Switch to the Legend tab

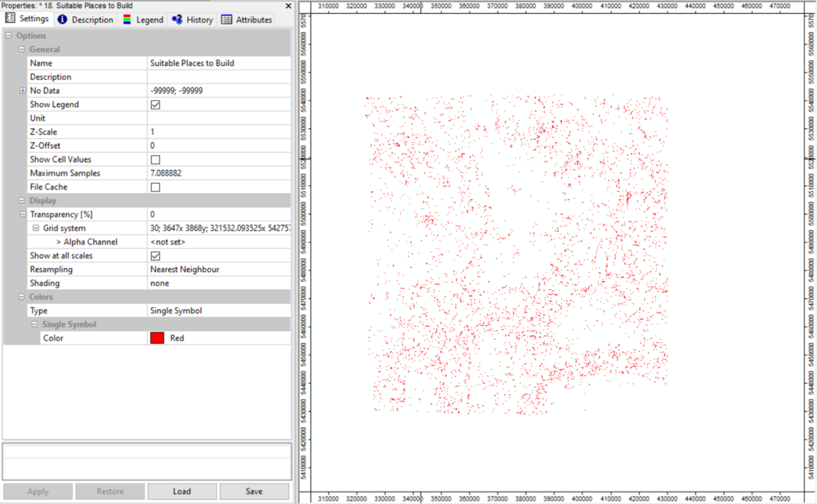[143, 20]
